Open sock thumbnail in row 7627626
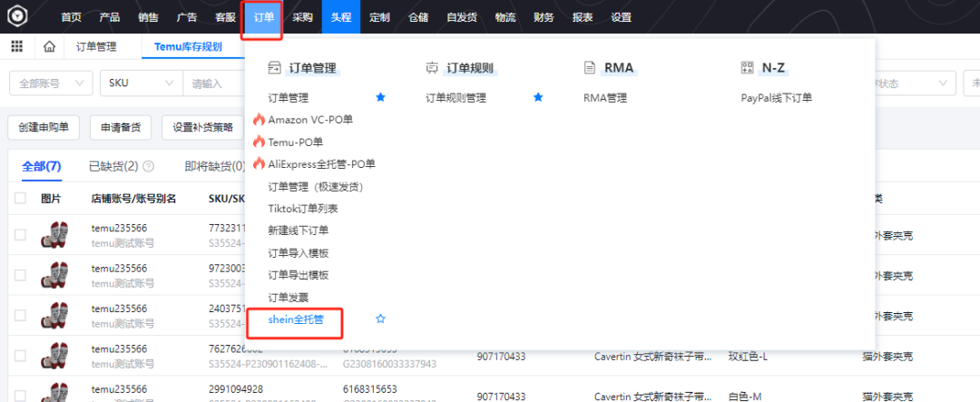 (x=54, y=356)
